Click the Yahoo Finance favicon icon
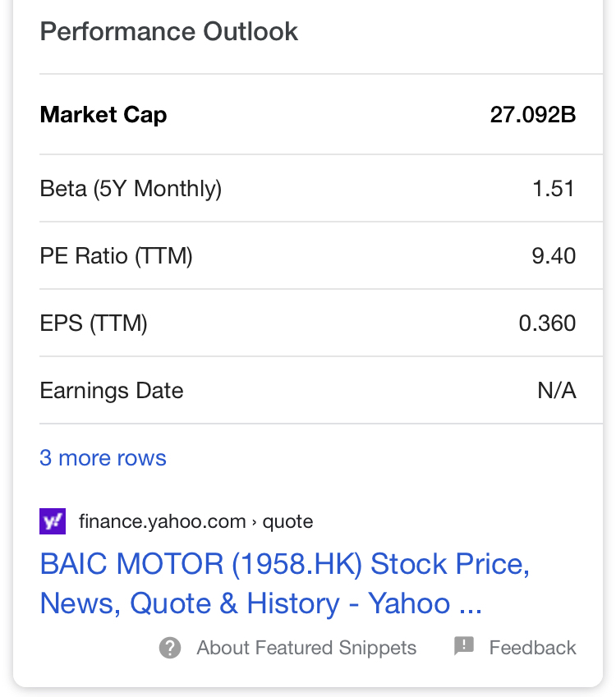616x697 pixels. 53,521
